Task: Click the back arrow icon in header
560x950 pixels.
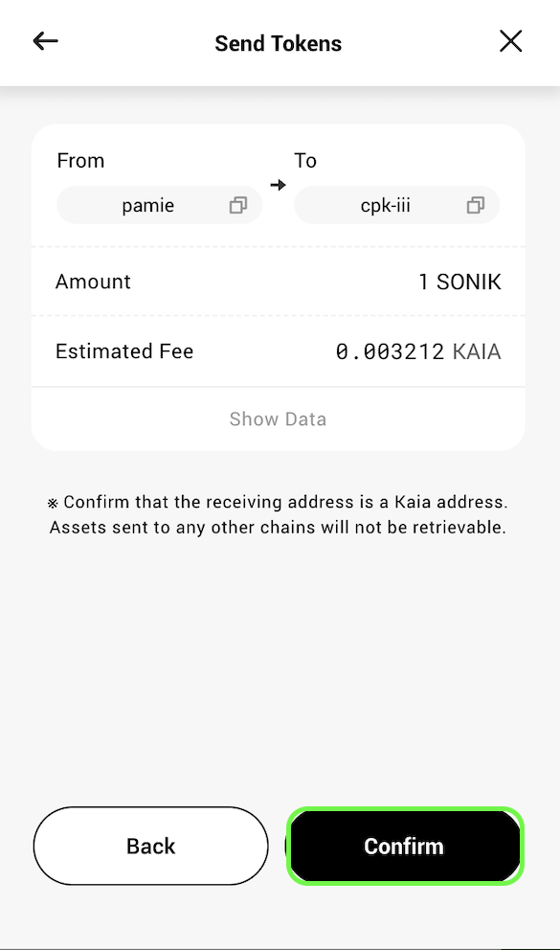Action: [45, 41]
